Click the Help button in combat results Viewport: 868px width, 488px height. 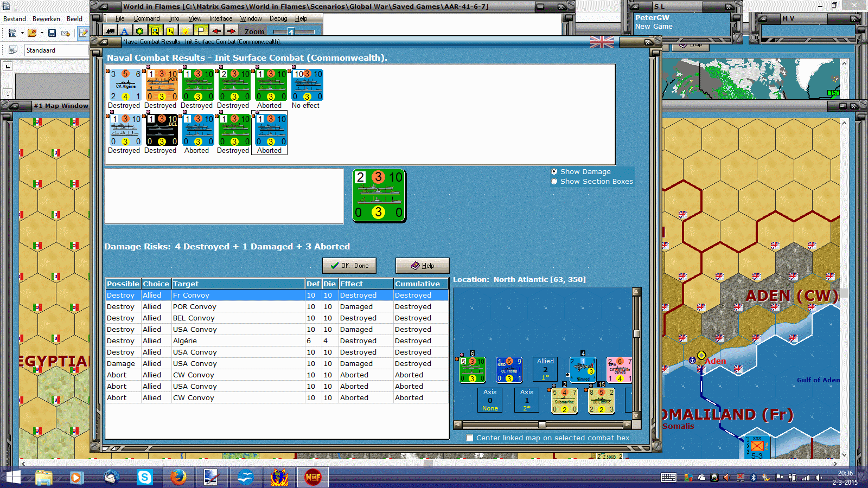coord(423,266)
